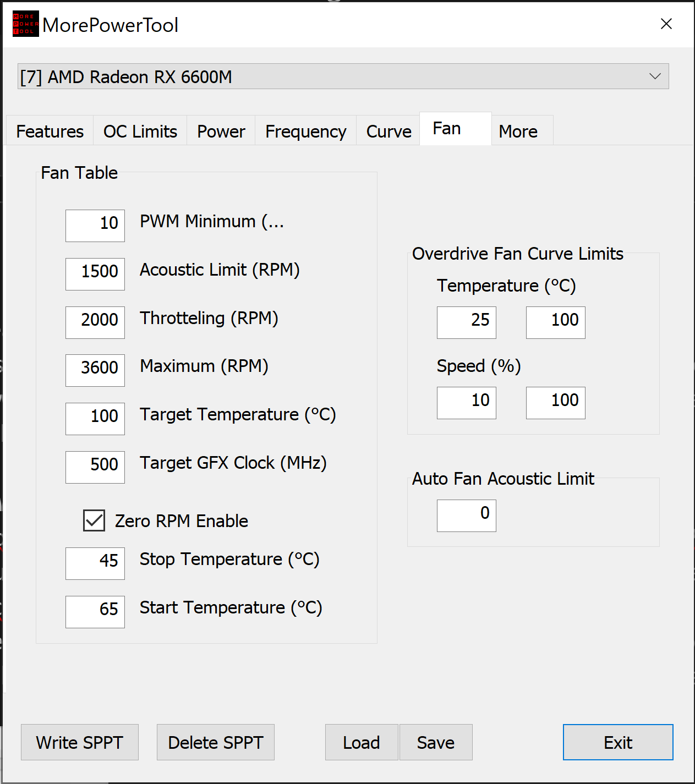Click the "Overdrive Fan Curve Limits" label
Image resolution: width=695 pixels, height=784 pixels.
click(518, 254)
